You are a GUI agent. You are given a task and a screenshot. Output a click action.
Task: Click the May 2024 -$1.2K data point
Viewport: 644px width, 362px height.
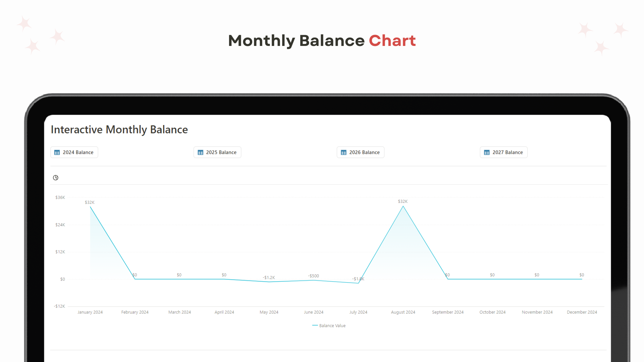coord(269,282)
